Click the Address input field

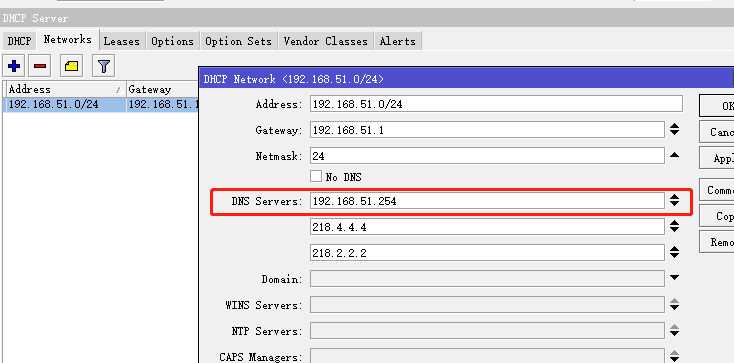496,104
